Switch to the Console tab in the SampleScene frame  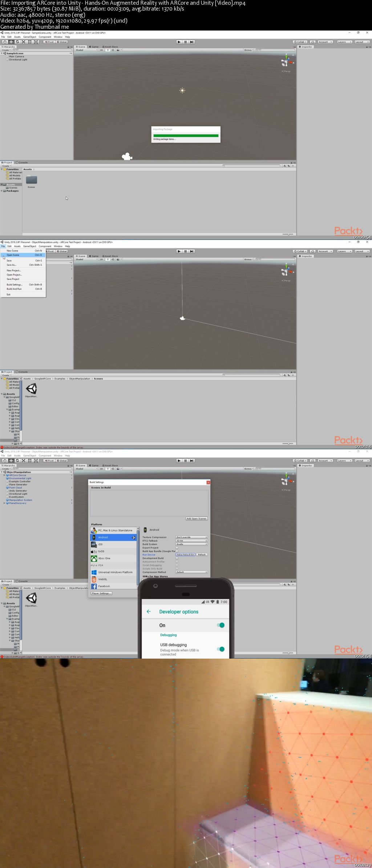coord(22,162)
